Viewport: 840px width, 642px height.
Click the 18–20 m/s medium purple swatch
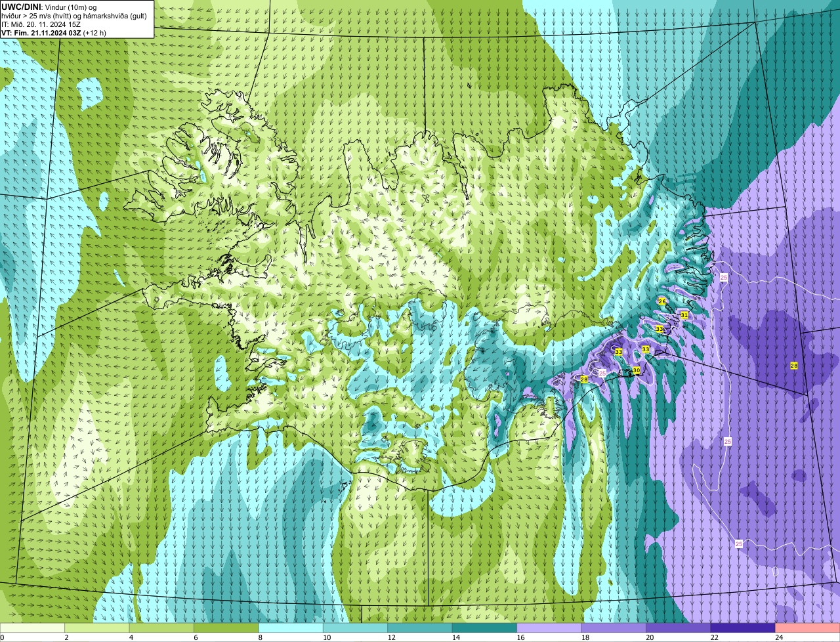tap(614, 628)
